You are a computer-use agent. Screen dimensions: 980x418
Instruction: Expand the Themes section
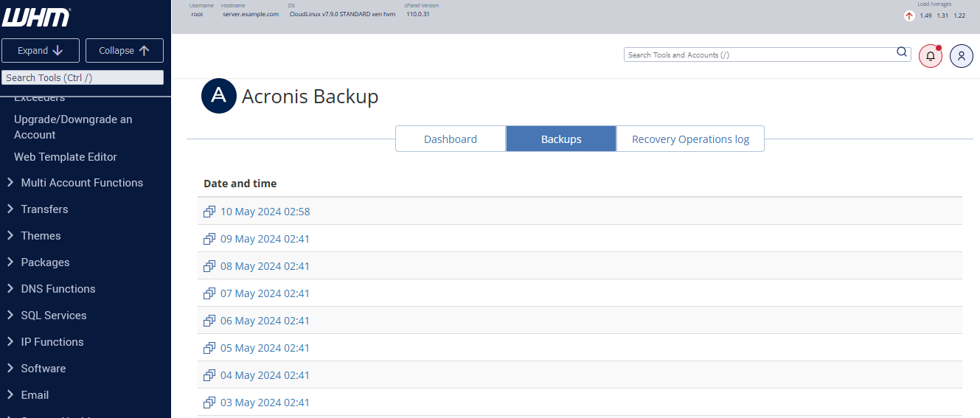pyautogui.click(x=33, y=236)
